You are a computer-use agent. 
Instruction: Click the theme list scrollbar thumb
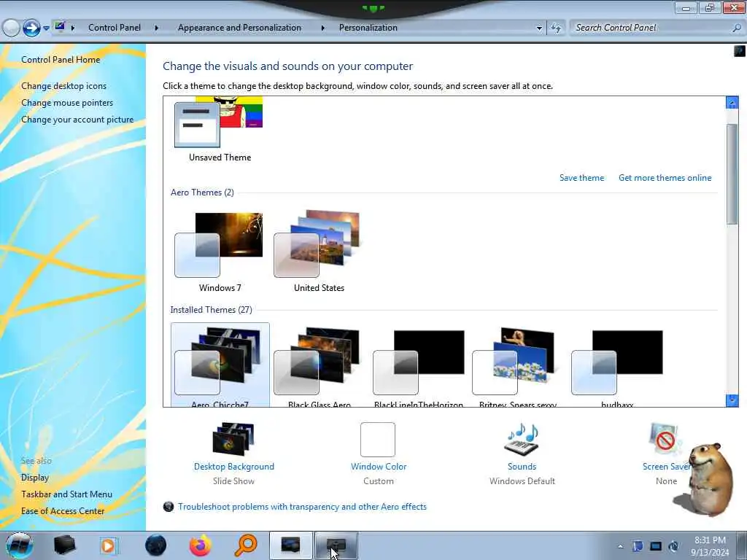732,174
